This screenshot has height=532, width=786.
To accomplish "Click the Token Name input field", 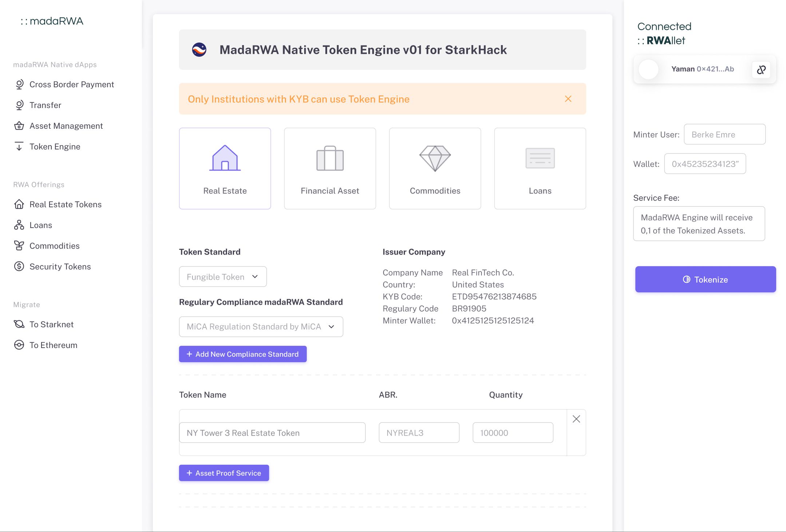I will 272,432.
